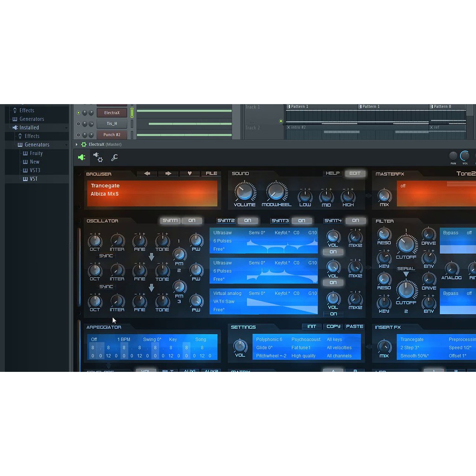Click the green plugin editor icon
This screenshot has width=476, height=476.
click(x=82, y=158)
